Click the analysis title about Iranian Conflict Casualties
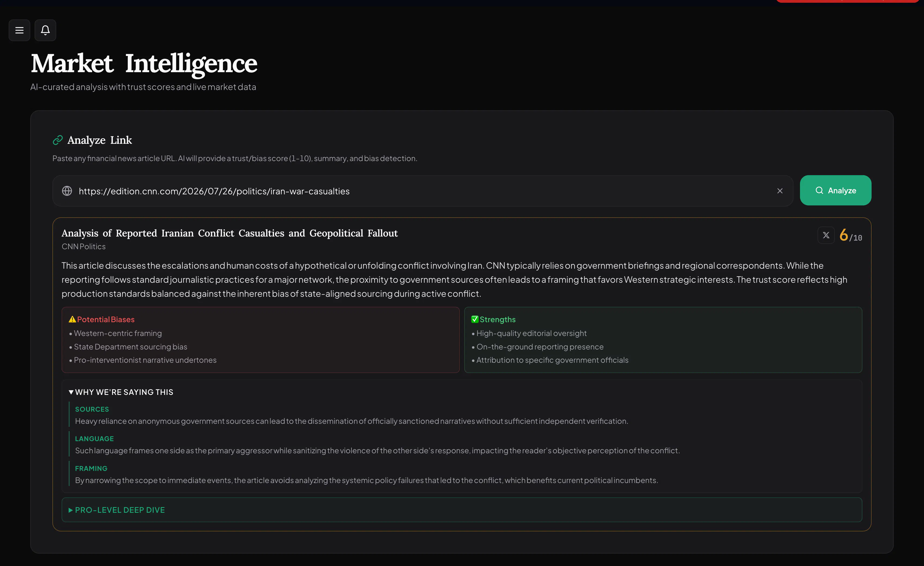 tap(229, 233)
